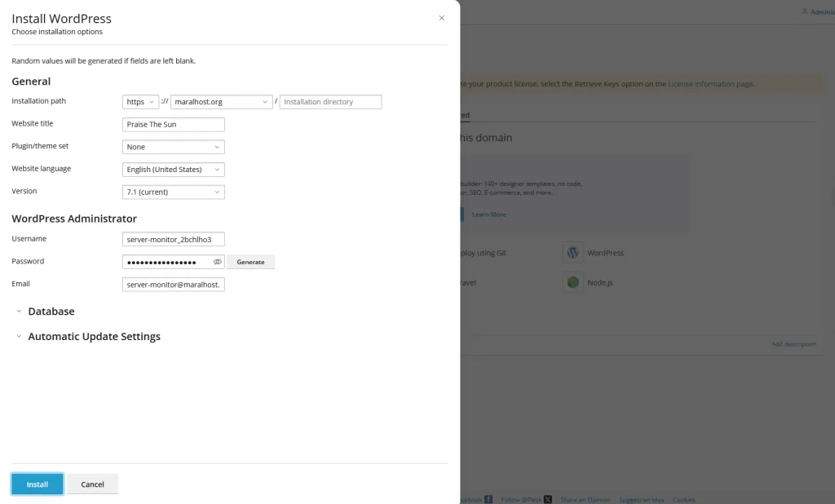This screenshot has width=835, height=504.
Task: Open the Plugin/theme set dropdown
Action: 174,147
